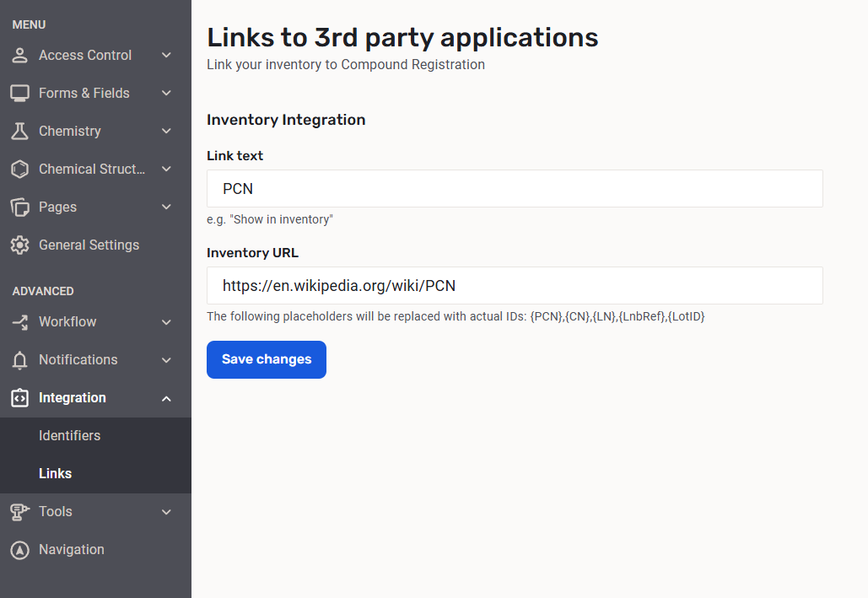Click the Integration code-bracket icon
Image resolution: width=868 pixels, height=598 pixels.
19,398
